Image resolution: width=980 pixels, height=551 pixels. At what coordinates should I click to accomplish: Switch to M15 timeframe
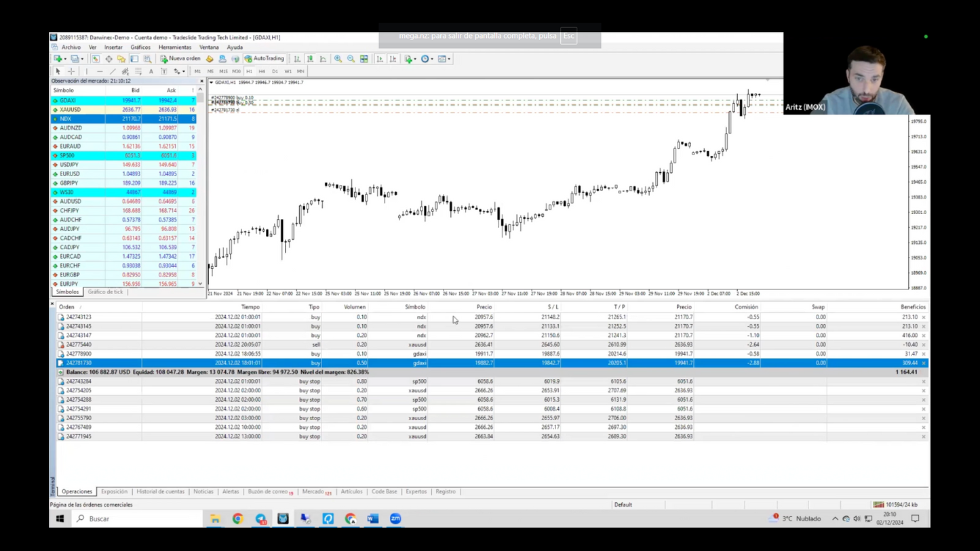(x=223, y=71)
